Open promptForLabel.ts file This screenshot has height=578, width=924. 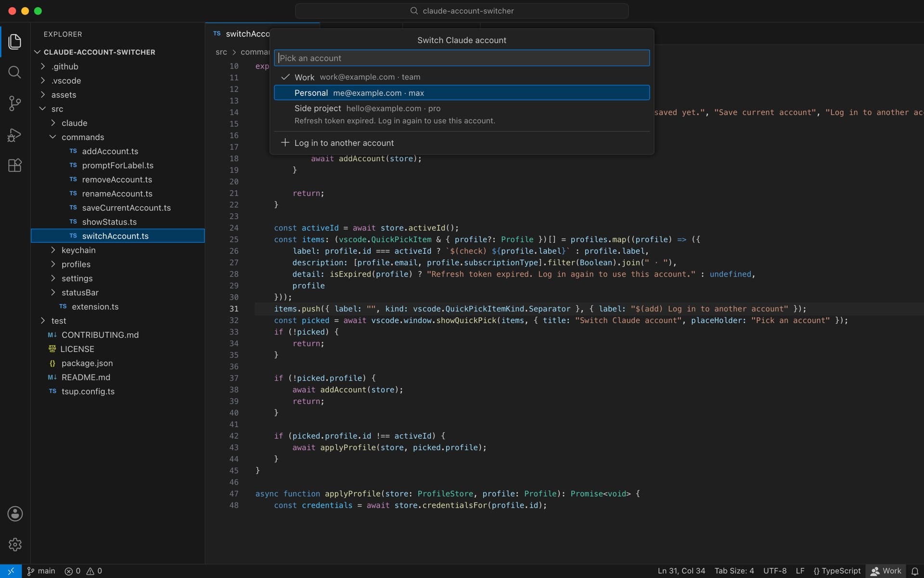117,165
